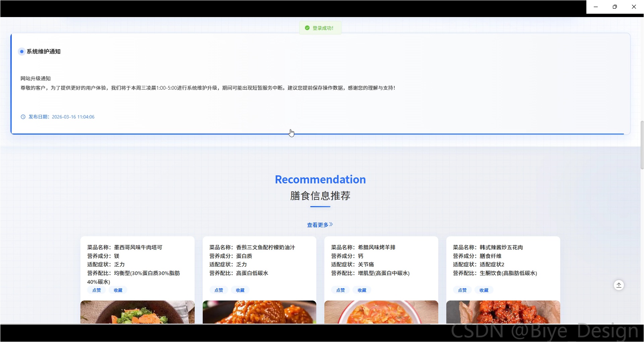
Task: Click the 菜品名称：香煎三文鱼配柠檬奶油汁 text
Action: click(252, 247)
